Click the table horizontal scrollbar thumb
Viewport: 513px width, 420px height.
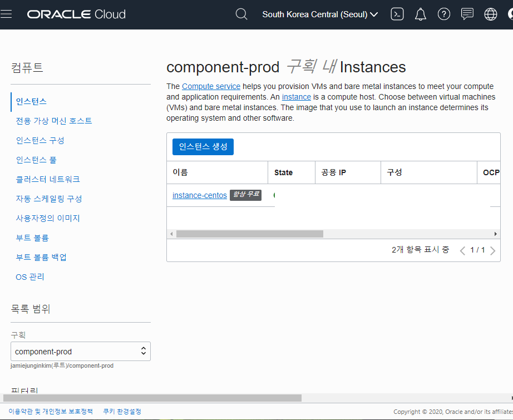(250, 234)
